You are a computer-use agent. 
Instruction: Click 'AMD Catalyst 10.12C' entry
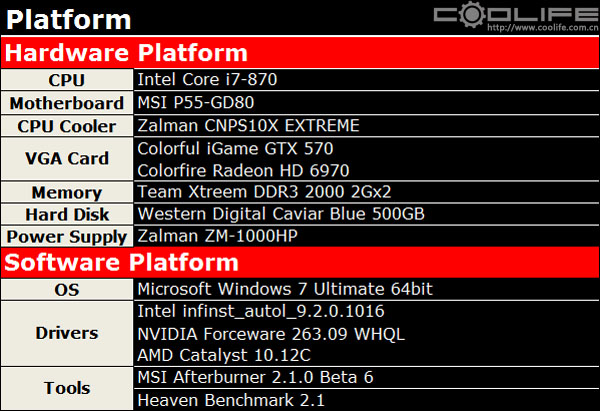click(224, 355)
